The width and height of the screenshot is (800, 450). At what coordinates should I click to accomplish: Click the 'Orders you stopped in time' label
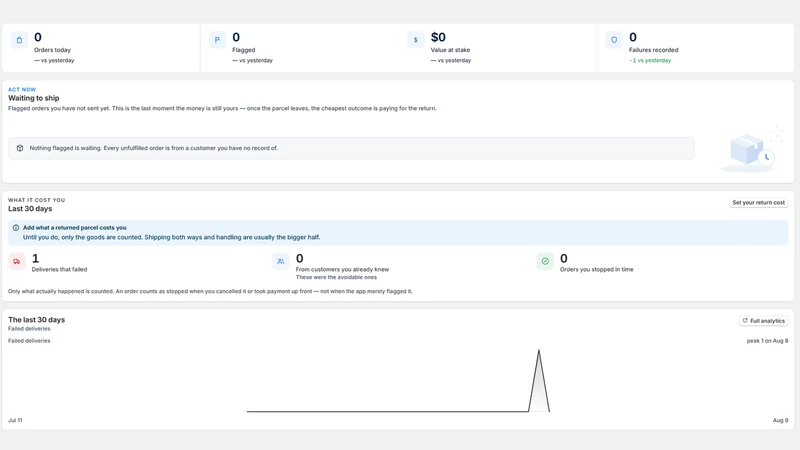596,269
